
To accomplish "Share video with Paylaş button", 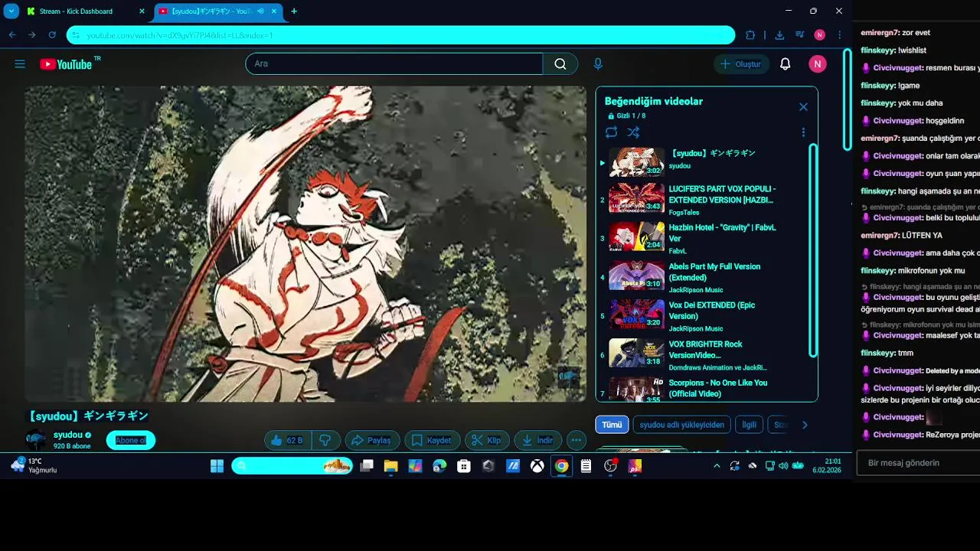I will coord(371,440).
